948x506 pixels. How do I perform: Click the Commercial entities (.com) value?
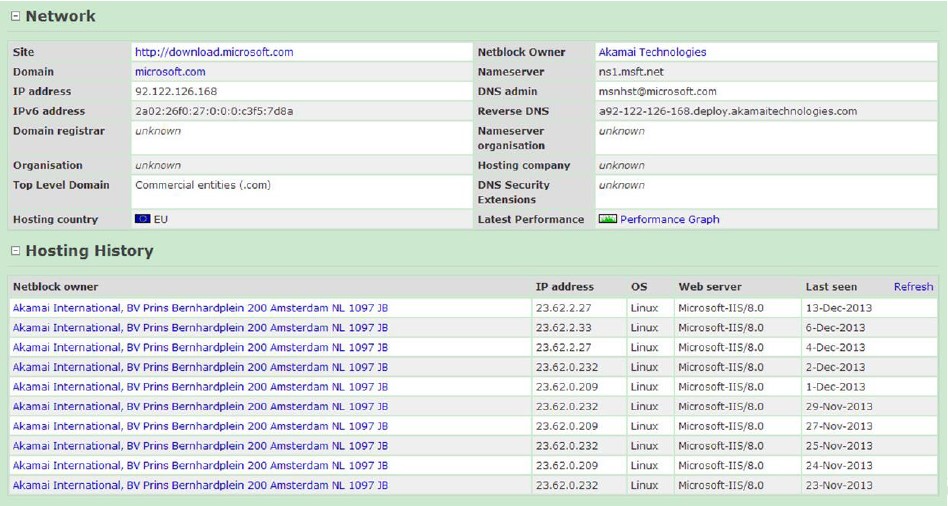203,185
